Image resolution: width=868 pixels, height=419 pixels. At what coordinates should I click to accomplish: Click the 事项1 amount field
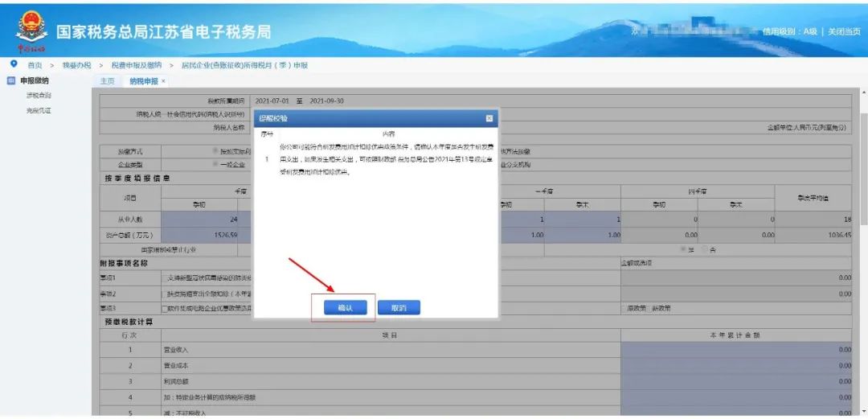click(x=736, y=277)
